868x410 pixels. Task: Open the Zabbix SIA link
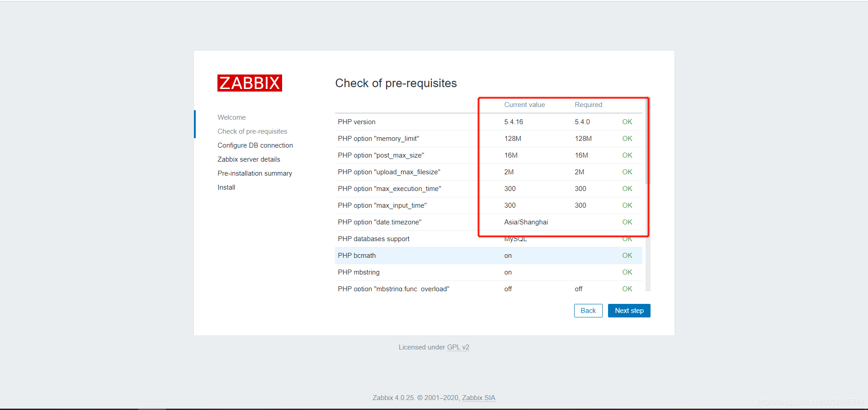pos(478,398)
